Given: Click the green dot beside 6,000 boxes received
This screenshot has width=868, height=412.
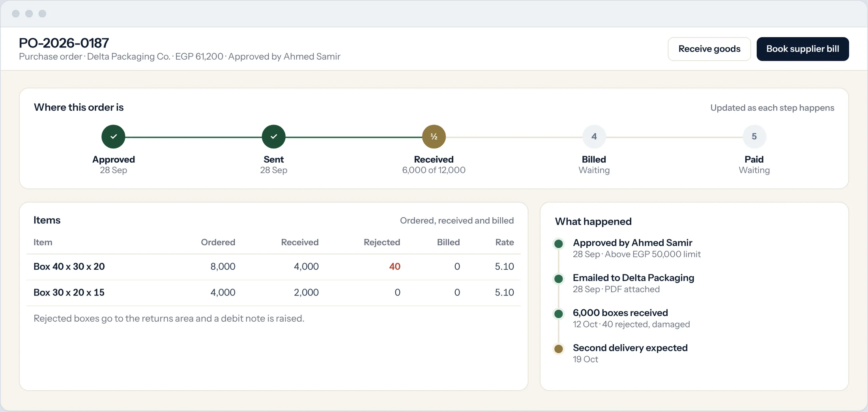Looking at the screenshot, I should coord(559,314).
